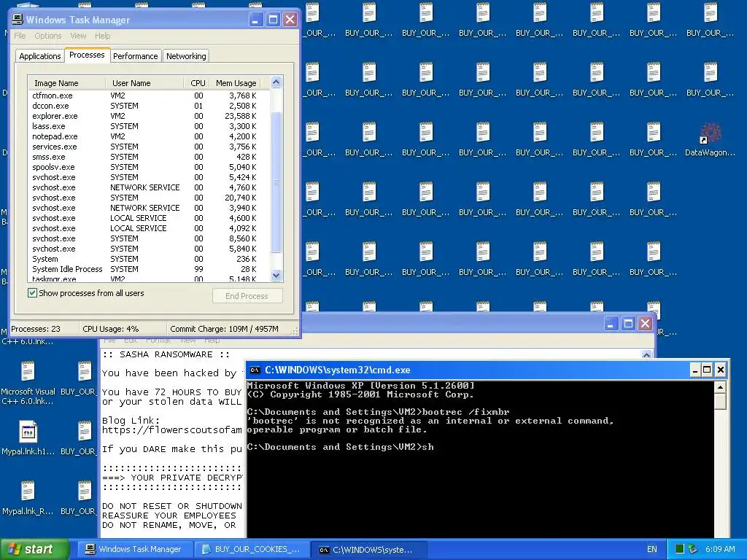Click the Task Manager title bar icon

pyautogui.click(x=18, y=19)
